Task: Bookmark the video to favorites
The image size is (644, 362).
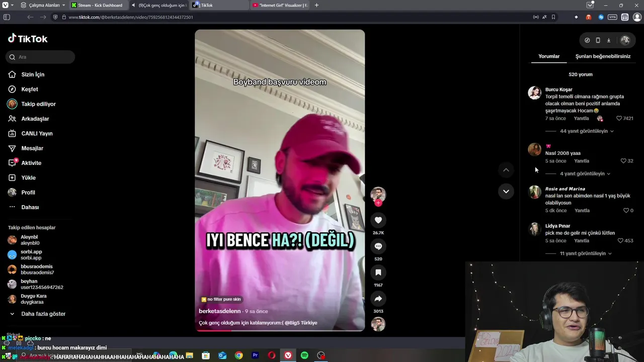Action: (378, 273)
